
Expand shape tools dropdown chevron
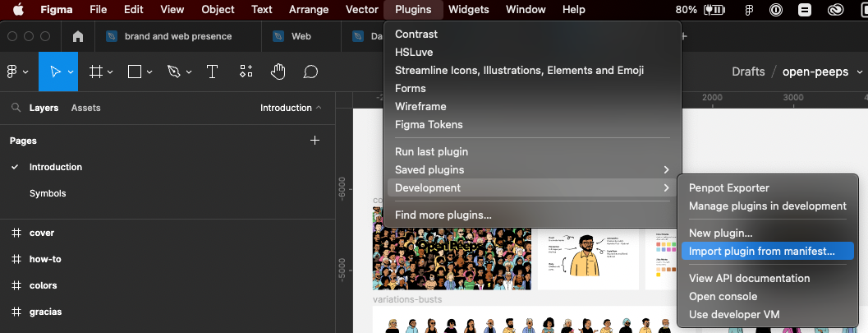149,72
